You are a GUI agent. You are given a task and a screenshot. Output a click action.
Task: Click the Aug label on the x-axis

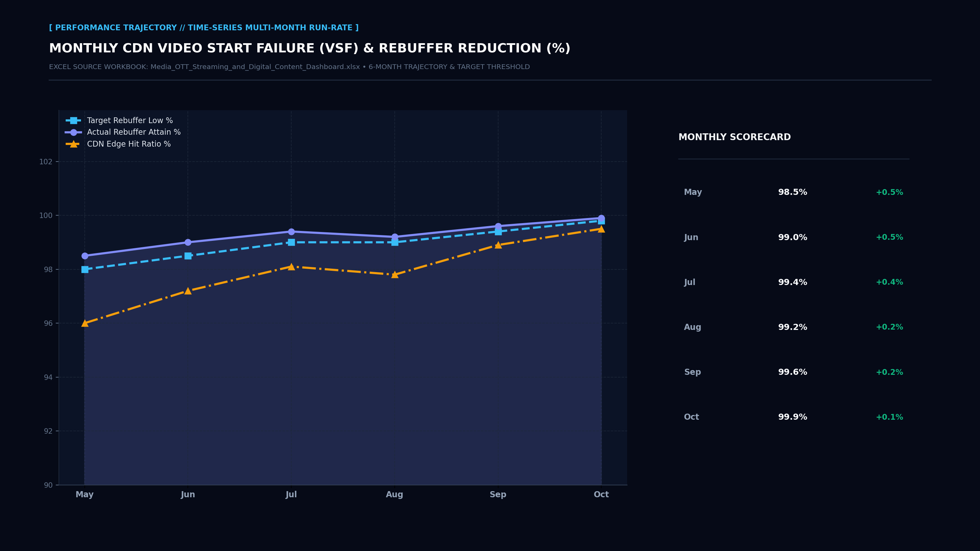pos(394,495)
